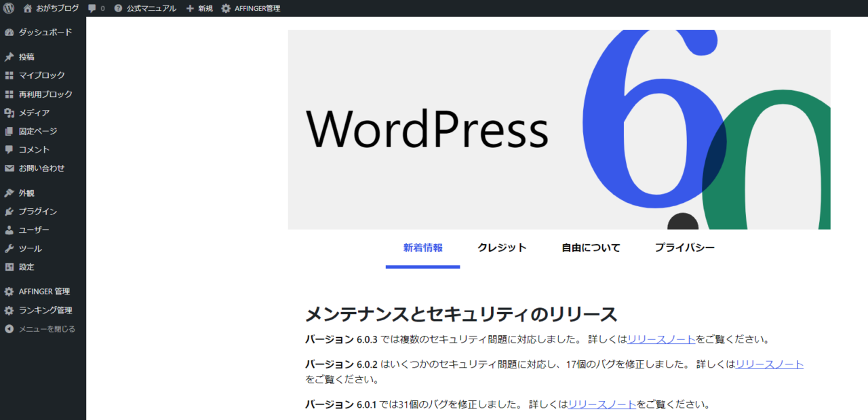
Task: Open AFFINGER 管理 in the sidebar
Action: click(x=43, y=292)
